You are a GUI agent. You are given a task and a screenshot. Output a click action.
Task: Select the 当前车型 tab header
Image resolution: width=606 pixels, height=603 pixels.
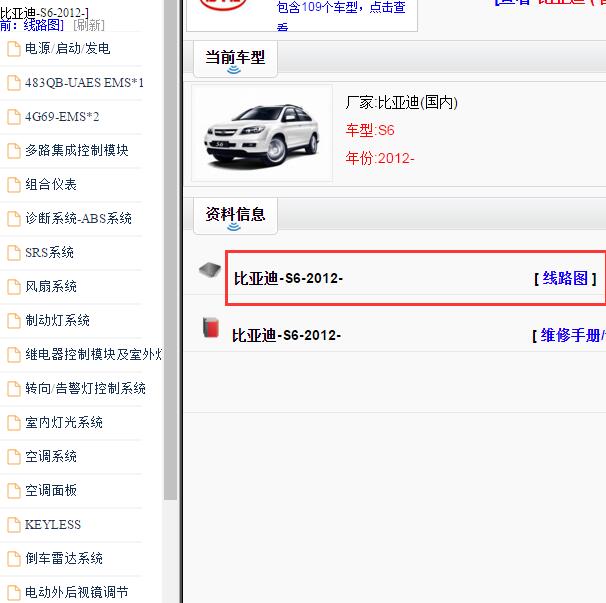coord(235,58)
